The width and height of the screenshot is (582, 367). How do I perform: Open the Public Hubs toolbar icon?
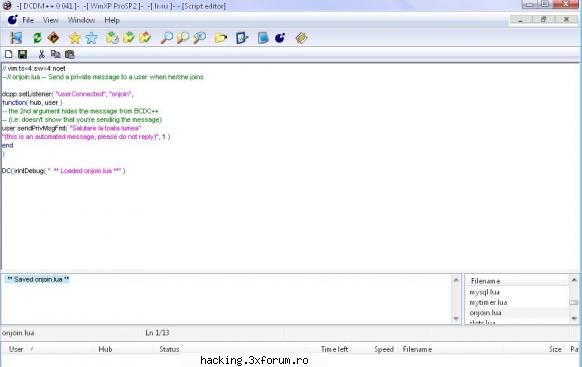(x=16, y=38)
